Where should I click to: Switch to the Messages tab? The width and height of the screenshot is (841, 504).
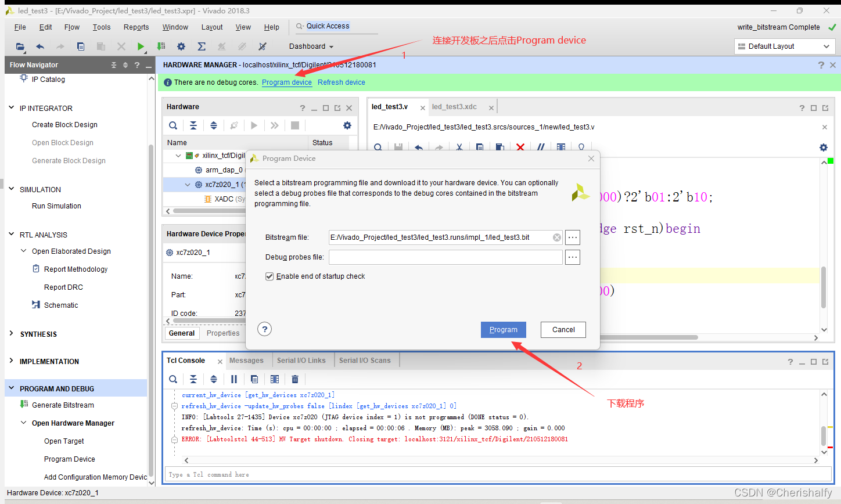tap(246, 361)
